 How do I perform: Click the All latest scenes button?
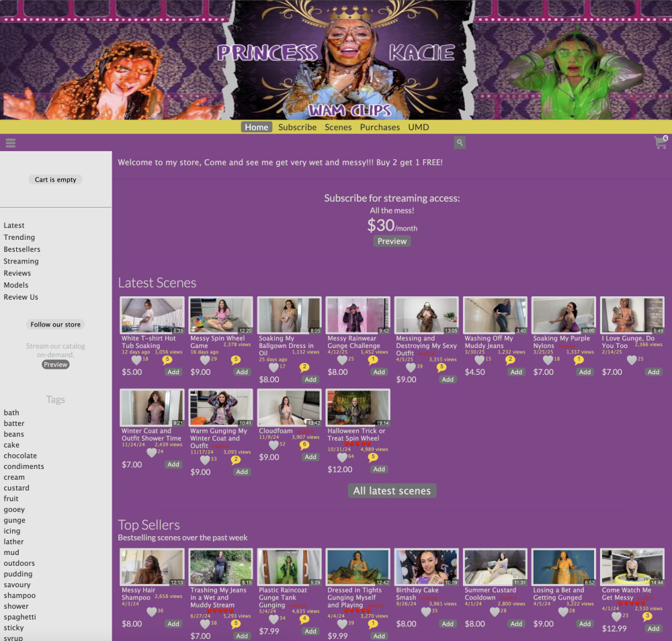tap(392, 490)
